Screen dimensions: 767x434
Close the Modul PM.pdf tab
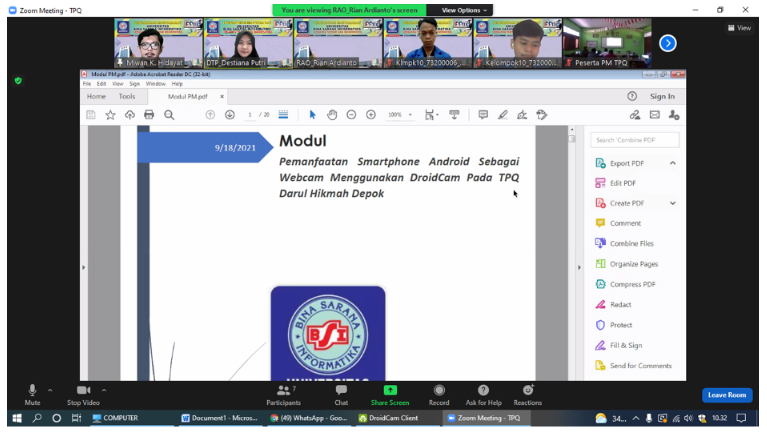[x=222, y=96]
